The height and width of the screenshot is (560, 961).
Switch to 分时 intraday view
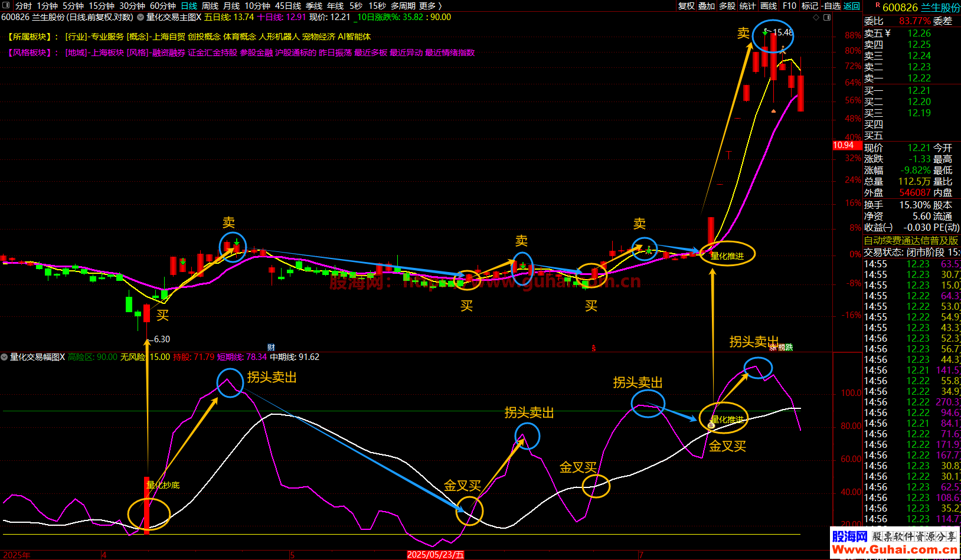coord(24,6)
